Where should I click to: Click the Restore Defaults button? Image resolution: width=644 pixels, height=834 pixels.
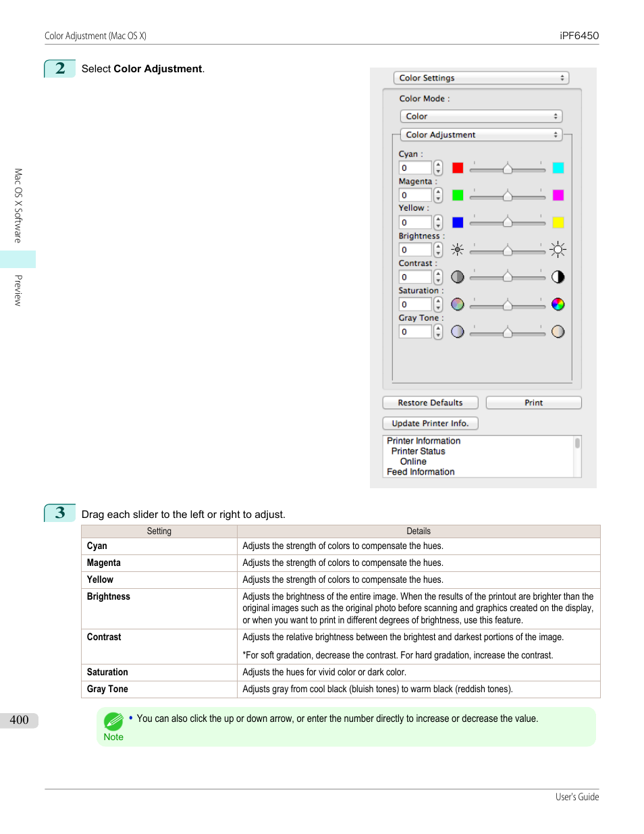430,402
